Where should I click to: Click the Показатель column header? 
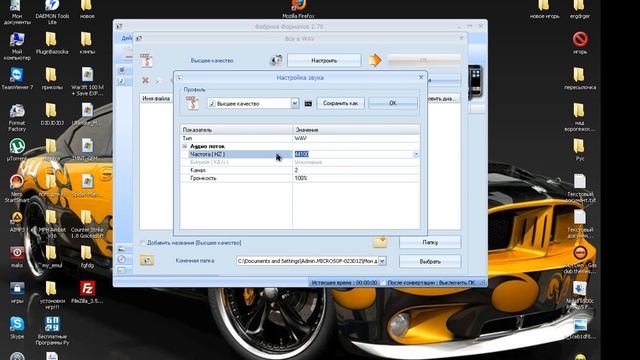point(236,130)
